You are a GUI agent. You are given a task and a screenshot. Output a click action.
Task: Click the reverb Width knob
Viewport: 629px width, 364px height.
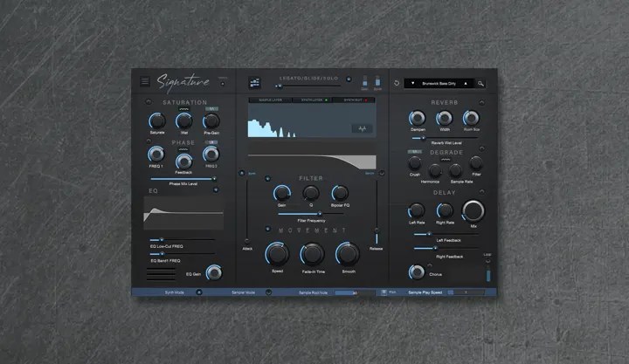pyautogui.click(x=444, y=118)
